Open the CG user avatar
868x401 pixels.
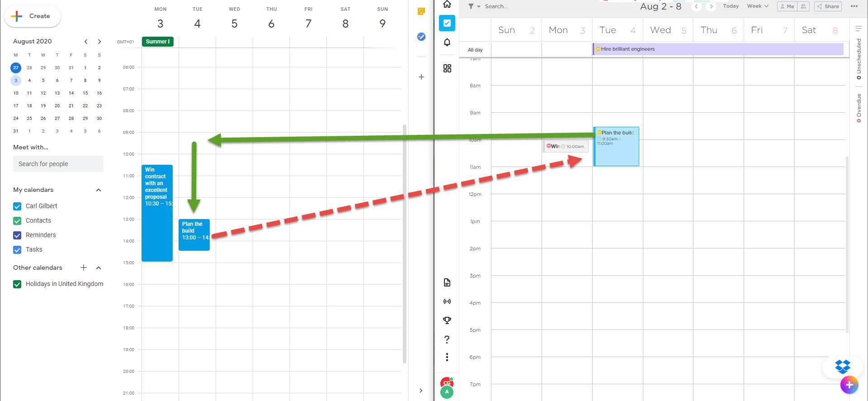point(447,383)
